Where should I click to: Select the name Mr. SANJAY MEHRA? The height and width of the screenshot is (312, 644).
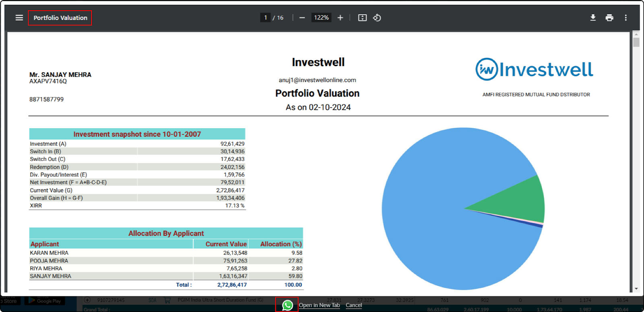click(60, 74)
